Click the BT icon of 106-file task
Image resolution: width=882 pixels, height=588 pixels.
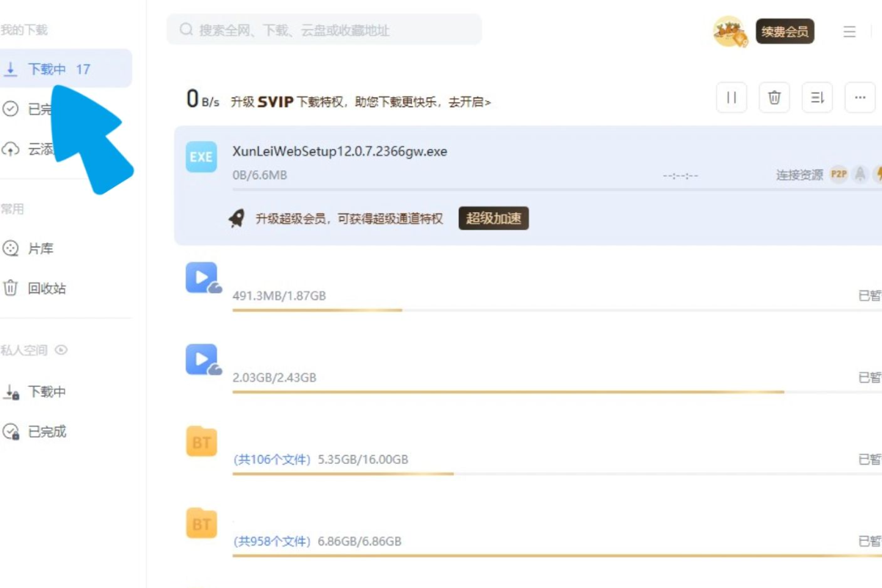(201, 442)
